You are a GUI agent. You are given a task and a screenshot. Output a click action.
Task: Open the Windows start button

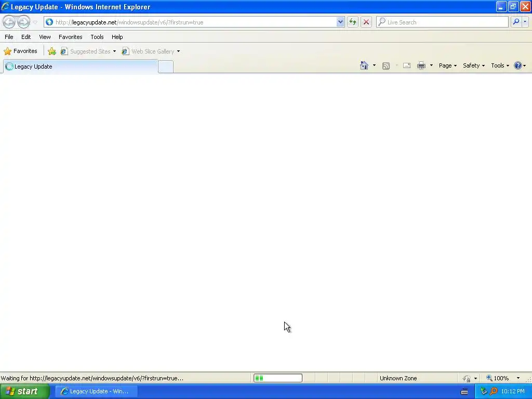tap(25, 391)
